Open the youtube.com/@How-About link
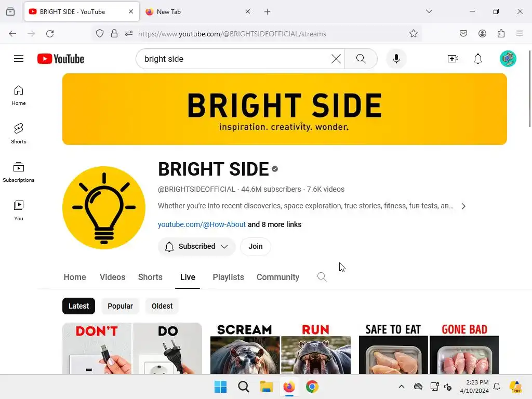The image size is (532, 399). 202,224
